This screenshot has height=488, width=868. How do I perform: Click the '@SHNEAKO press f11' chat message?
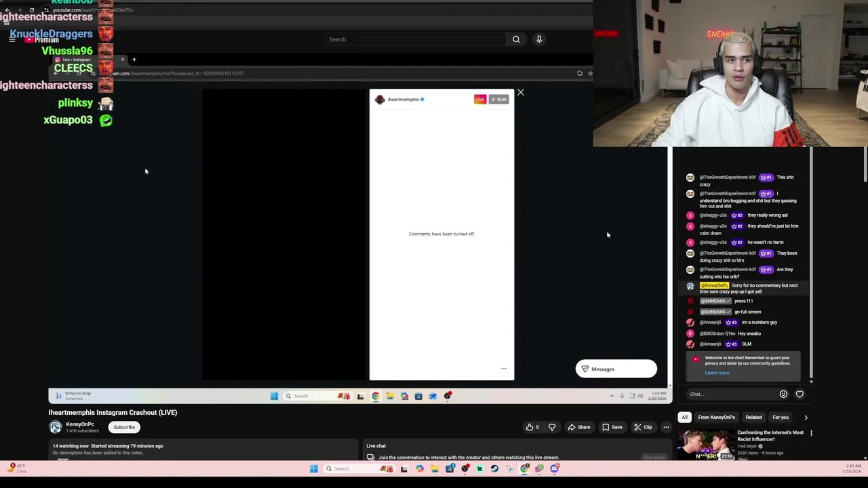(x=726, y=301)
